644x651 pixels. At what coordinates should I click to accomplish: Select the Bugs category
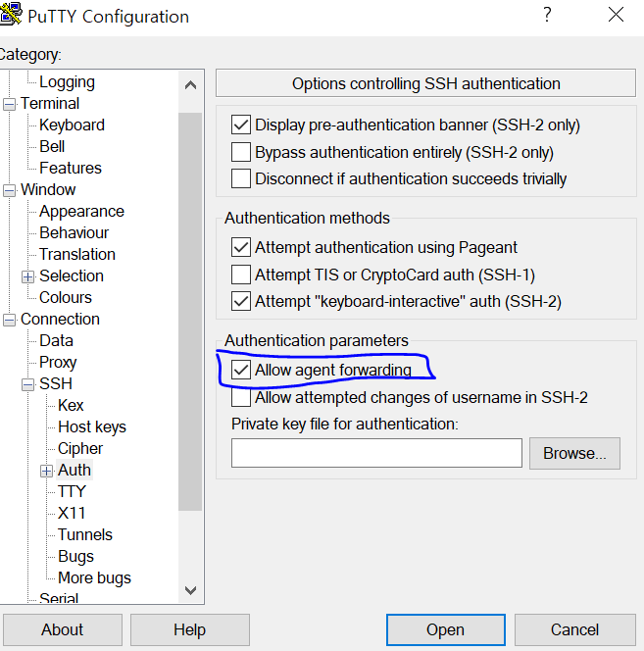(75, 557)
